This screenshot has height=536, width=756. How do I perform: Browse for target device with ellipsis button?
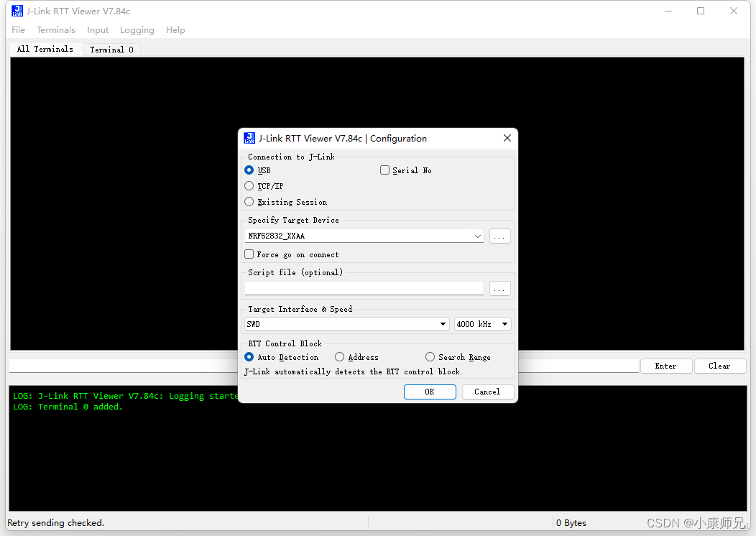(500, 236)
